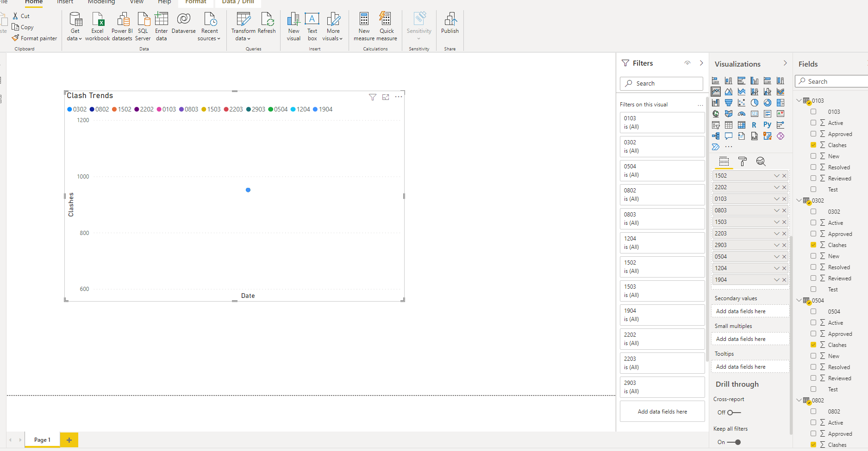Viewport: 868px width, 451px height.
Task: Click the Filters pane search box
Action: point(662,83)
